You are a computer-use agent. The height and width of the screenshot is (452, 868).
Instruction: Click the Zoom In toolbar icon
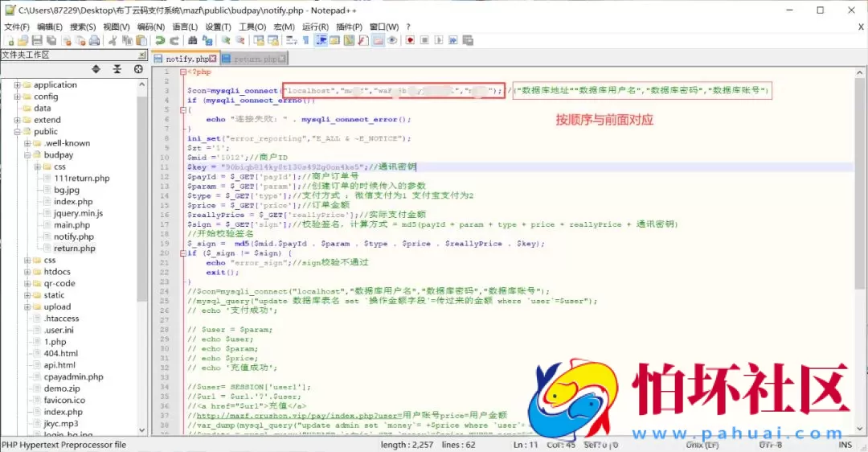(225, 40)
